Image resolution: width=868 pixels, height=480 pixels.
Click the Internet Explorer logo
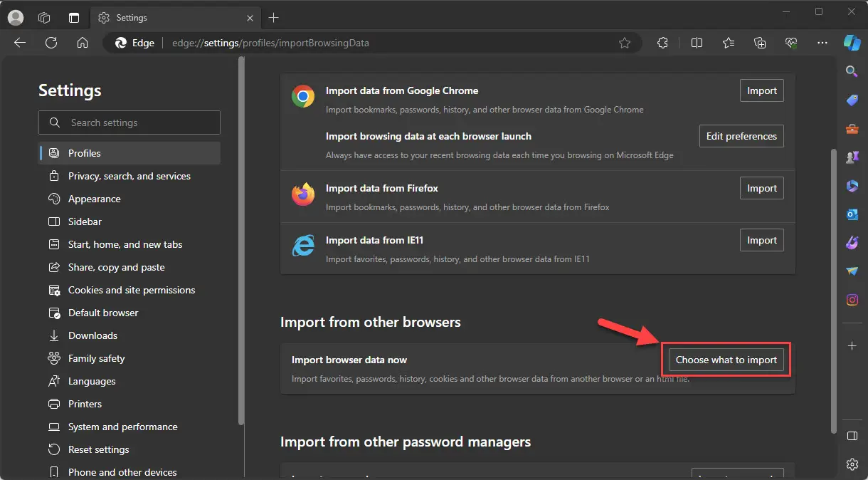303,246
